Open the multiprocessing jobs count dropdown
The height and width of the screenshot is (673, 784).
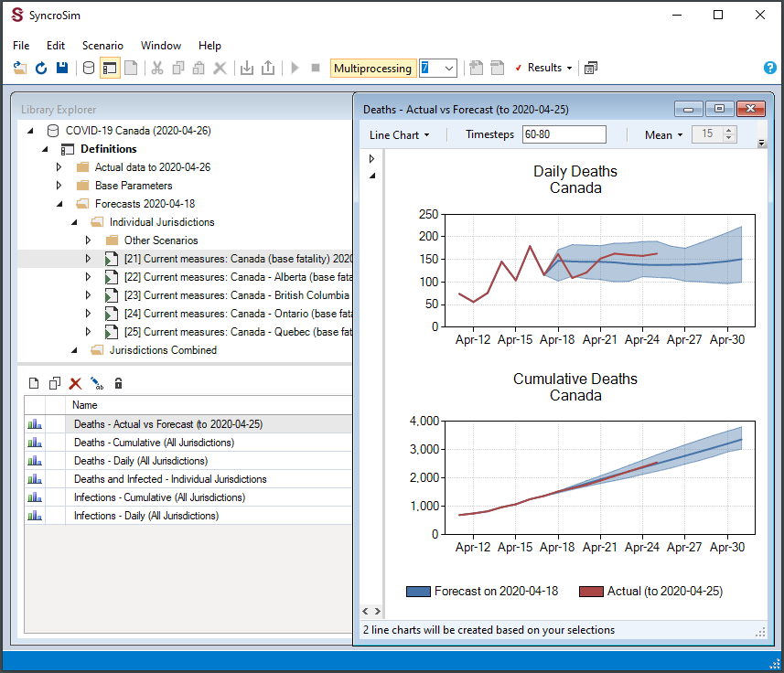(x=448, y=68)
